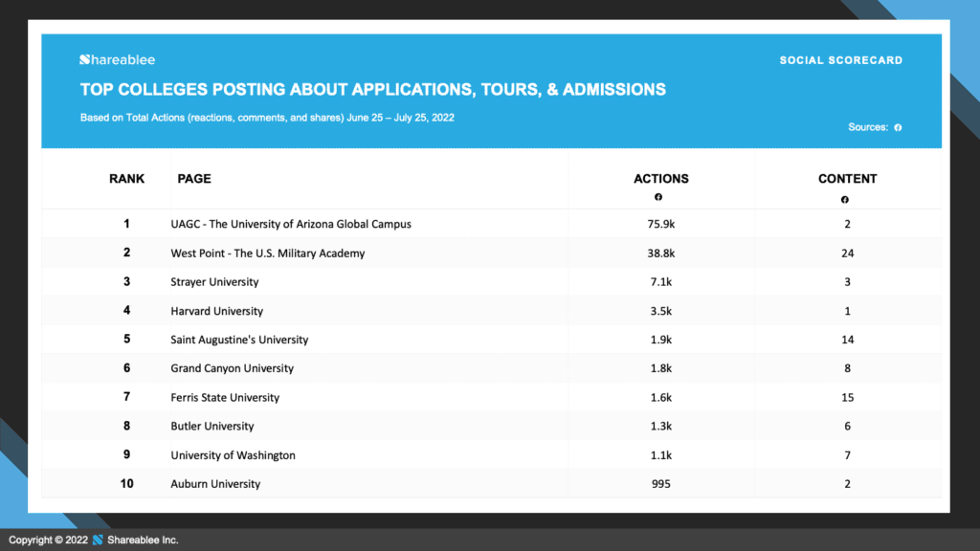This screenshot has width=980, height=551.
Task: Click the content count 2 for UAGC
Action: [x=848, y=224]
